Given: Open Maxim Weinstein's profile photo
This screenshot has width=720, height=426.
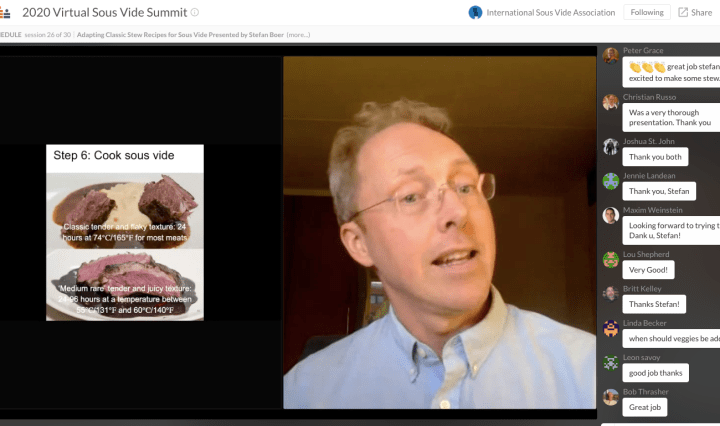Looking at the screenshot, I should [610, 215].
